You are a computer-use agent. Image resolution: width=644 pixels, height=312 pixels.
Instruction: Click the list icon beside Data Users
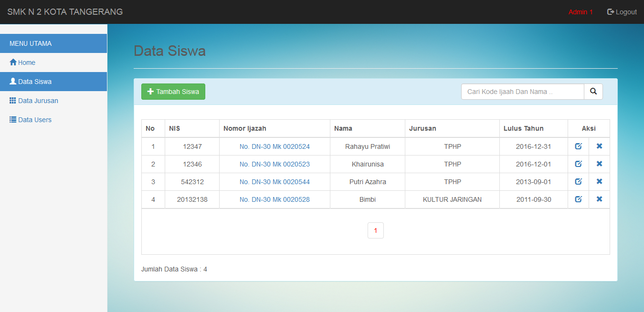click(x=13, y=119)
